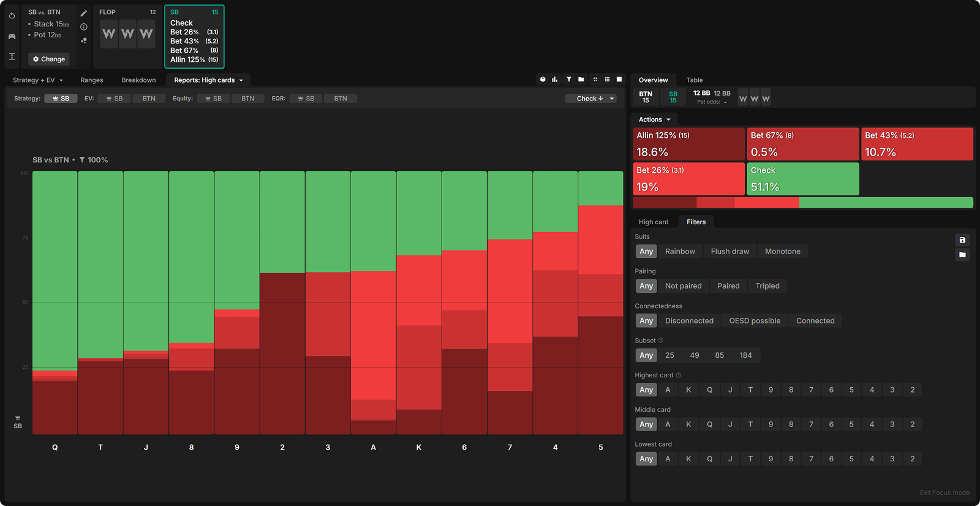
Task: Switch to the bar chart view icon
Action: click(555, 80)
